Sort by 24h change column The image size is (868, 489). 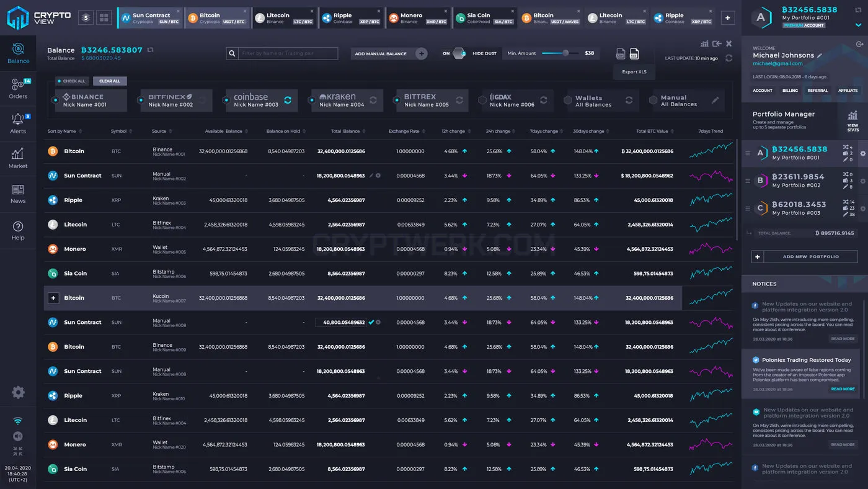pos(501,131)
